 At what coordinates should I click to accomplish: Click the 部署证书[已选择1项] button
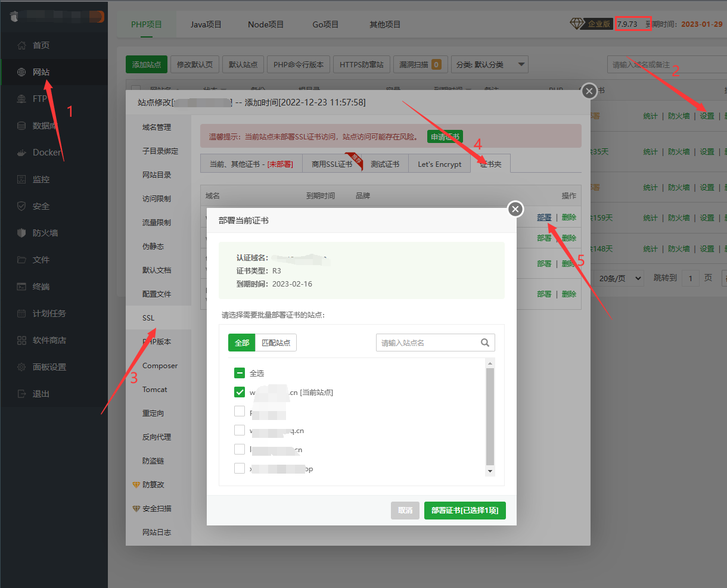(465, 511)
